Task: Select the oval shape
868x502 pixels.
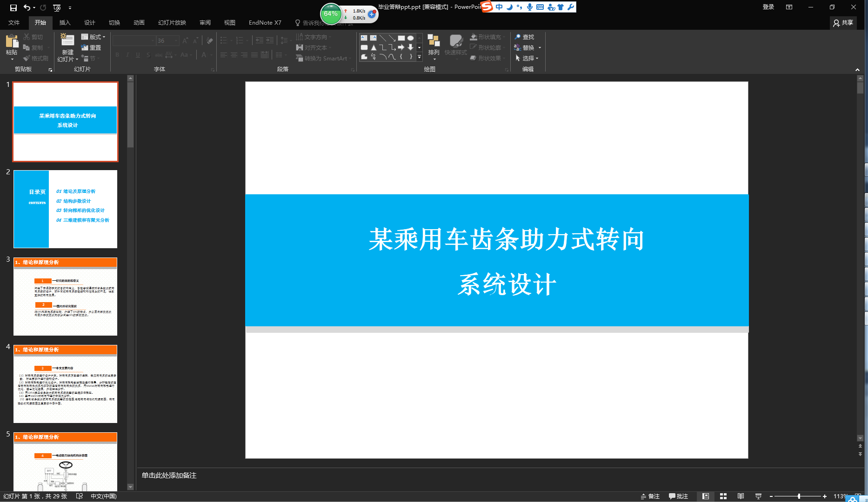Action: pyautogui.click(x=410, y=38)
